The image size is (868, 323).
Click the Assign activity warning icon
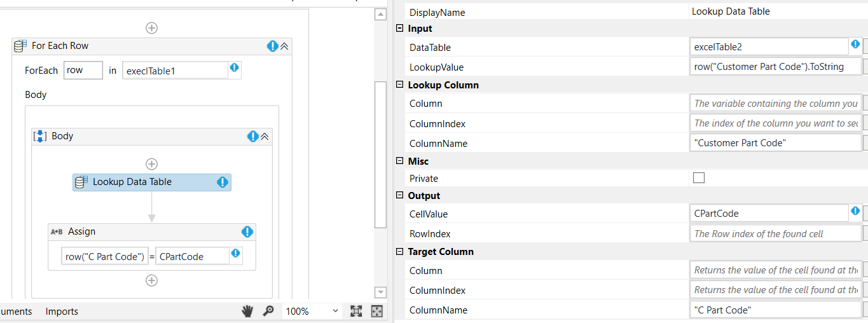tap(247, 231)
